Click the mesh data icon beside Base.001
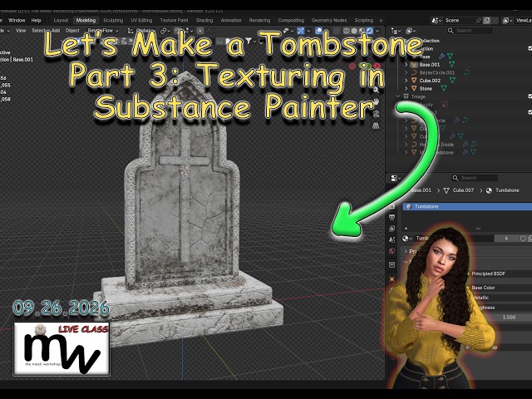The width and height of the screenshot is (532, 399). tap(451, 64)
